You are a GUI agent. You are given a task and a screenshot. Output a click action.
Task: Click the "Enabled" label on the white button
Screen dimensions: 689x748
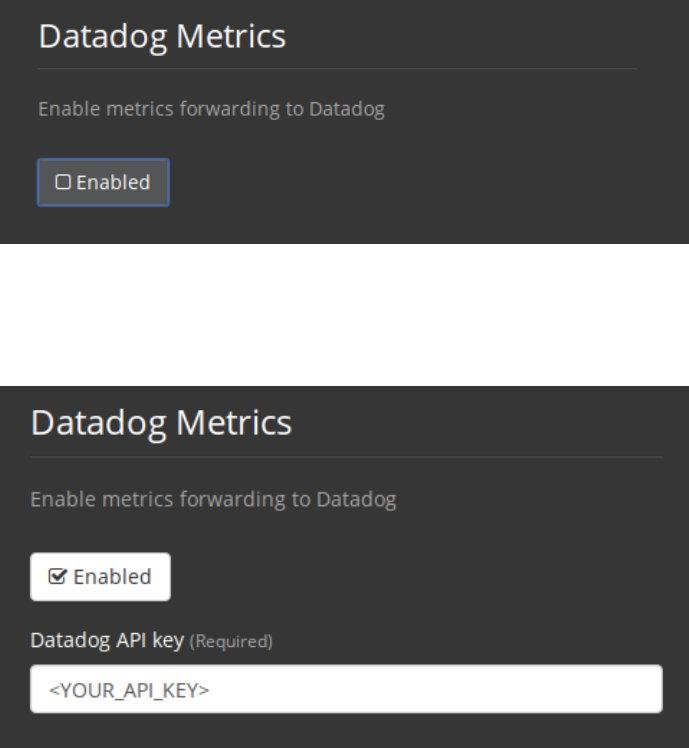point(110,577)
